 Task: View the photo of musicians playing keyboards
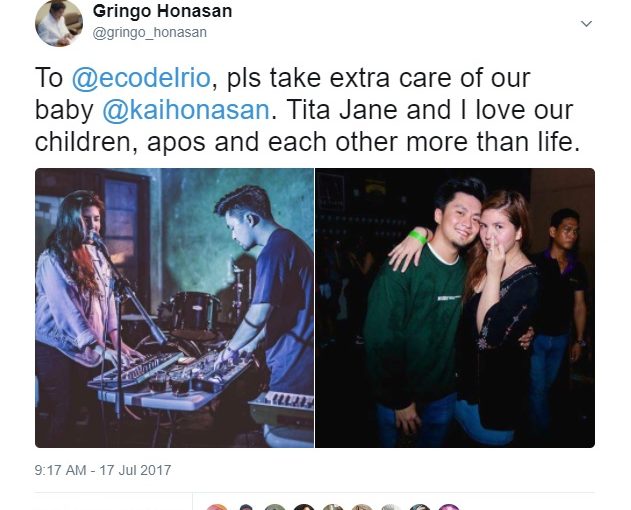coord(174,308)
